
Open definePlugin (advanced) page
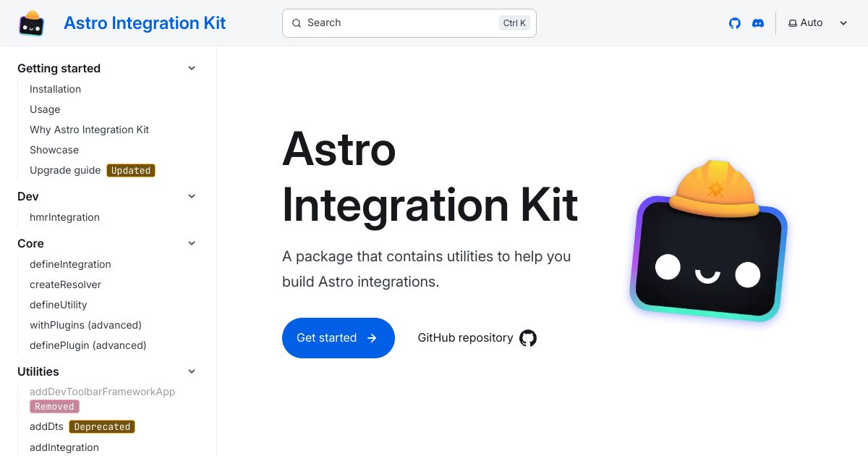click(88, 345)
